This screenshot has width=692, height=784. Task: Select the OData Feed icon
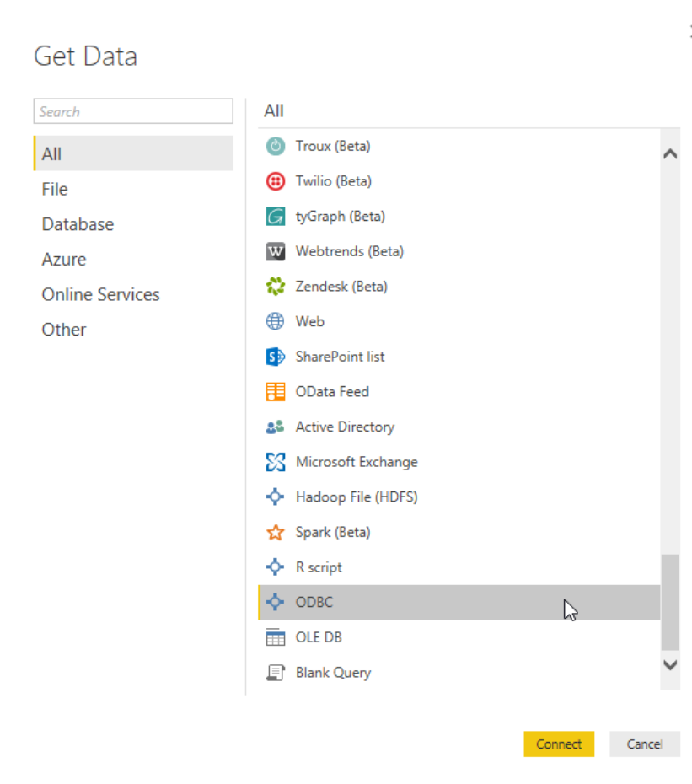(x=276, y=391)
